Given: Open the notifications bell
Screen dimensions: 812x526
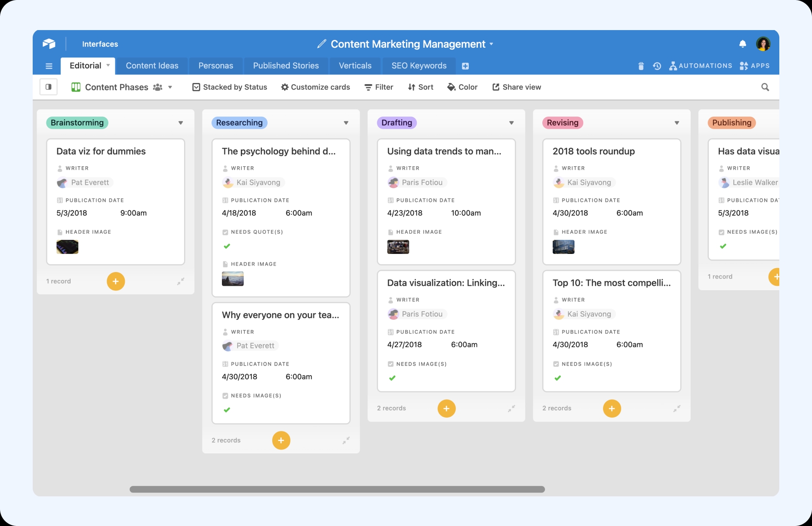Looking at the screenshot, I should 742,44.
